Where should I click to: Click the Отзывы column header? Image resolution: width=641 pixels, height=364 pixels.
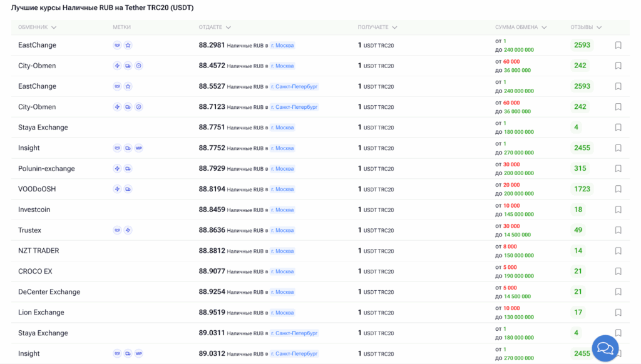click(x=582, y=28)
